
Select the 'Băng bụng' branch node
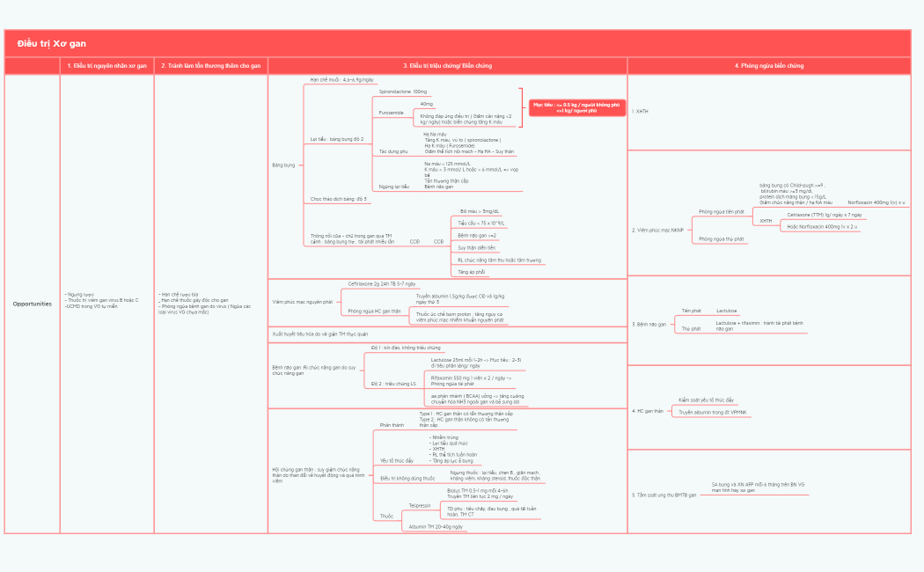[283, 165]
